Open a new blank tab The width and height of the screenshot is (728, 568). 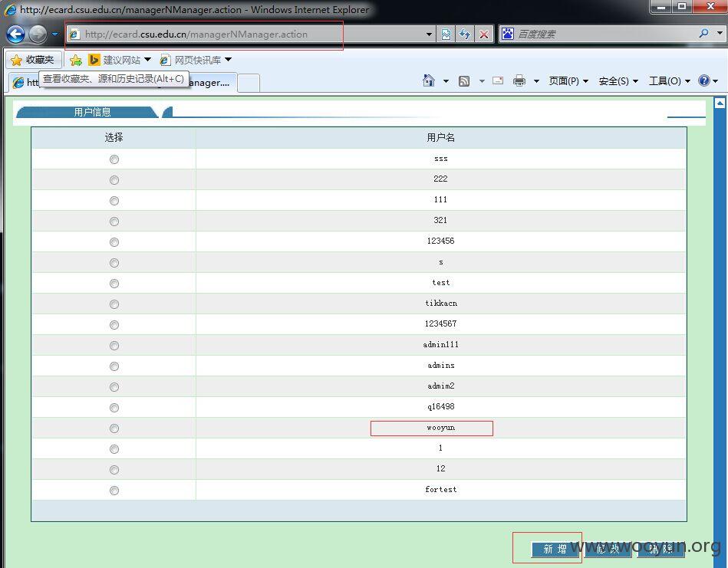pos(249,83)
